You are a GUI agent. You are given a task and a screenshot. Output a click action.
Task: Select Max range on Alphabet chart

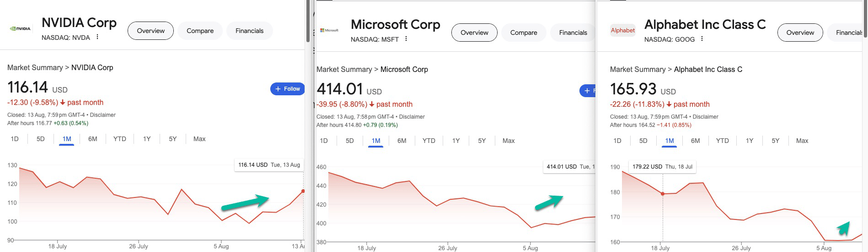(x=802, y=141)
